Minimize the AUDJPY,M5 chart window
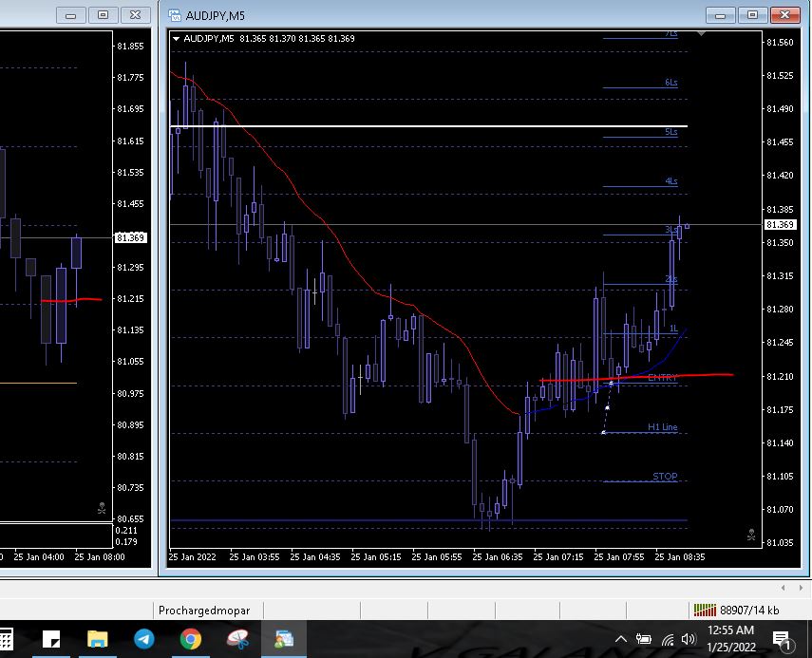The image size is (812, 658). (x=720, y=15)
